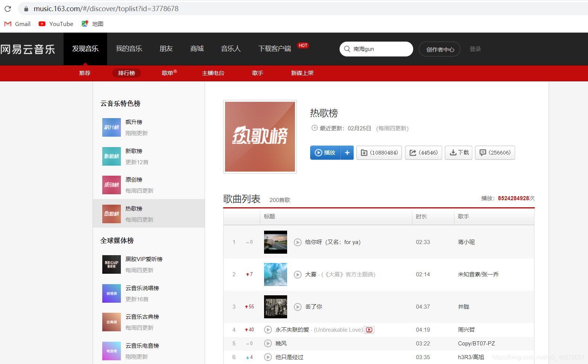Open the 地图 maps bookmark
The height and width of the screenshot is (364, 588).
[92, 24]
